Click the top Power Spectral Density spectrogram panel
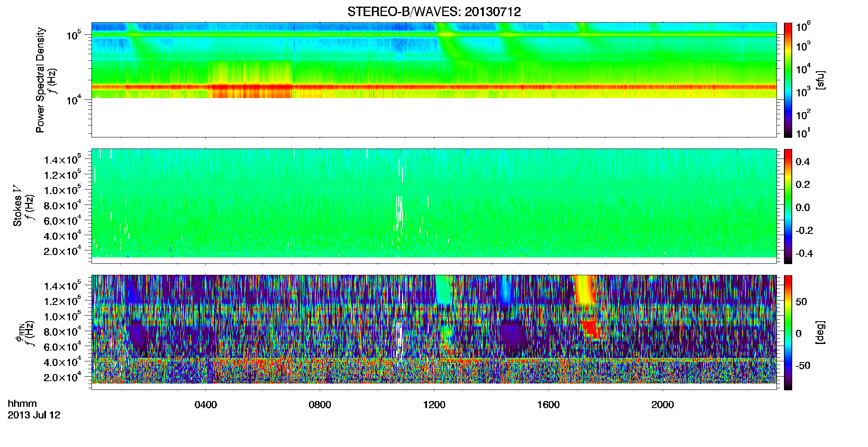868x447 pixels. point(434,80)
